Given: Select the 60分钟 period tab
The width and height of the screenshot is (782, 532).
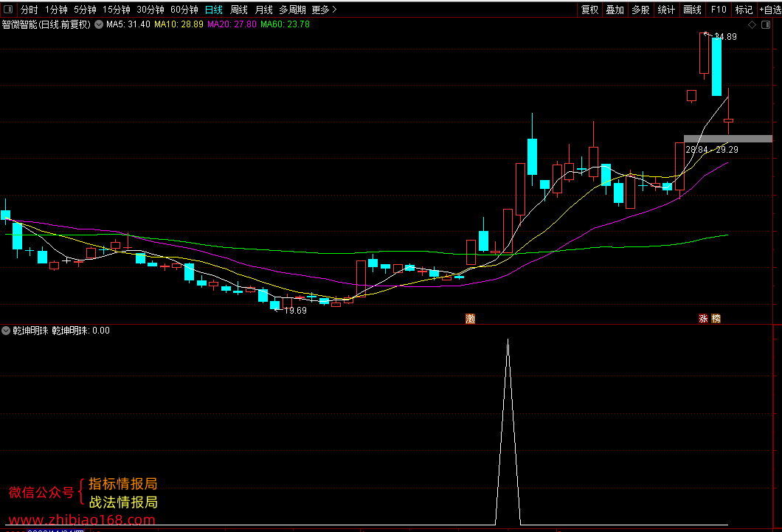Looking at the screenshot, I should [x=184, y=10].
